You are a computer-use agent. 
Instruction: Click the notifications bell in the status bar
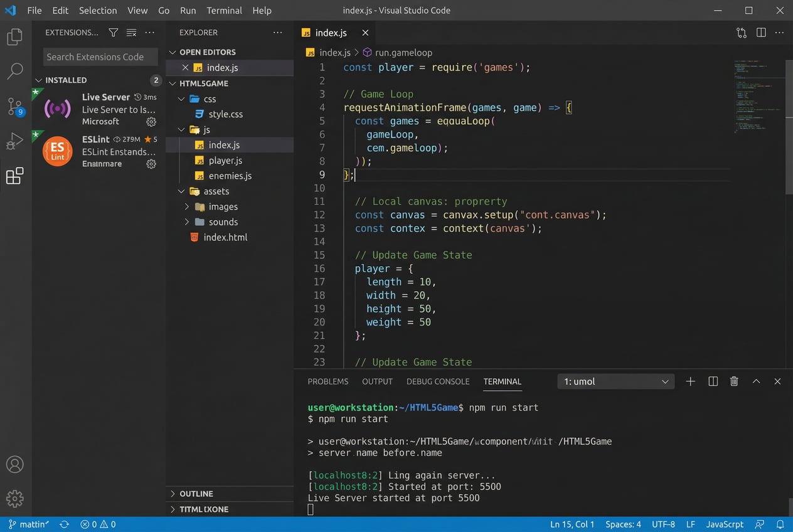[780, 524]
